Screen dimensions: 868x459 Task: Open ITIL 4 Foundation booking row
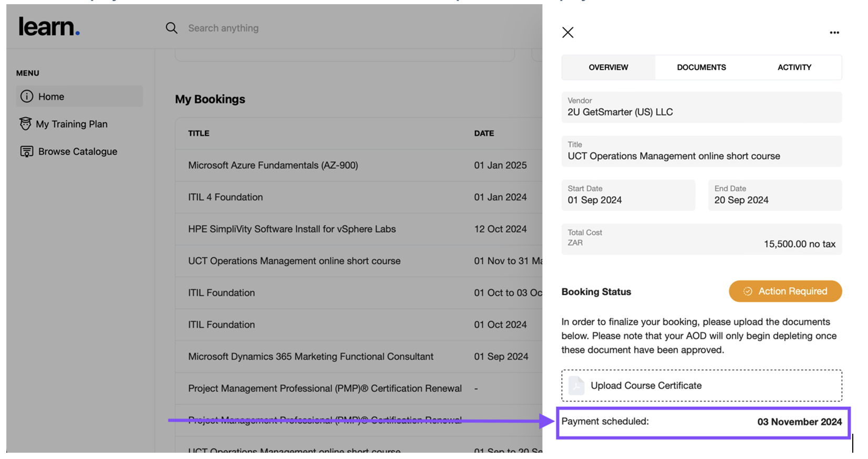click(359, 197)
